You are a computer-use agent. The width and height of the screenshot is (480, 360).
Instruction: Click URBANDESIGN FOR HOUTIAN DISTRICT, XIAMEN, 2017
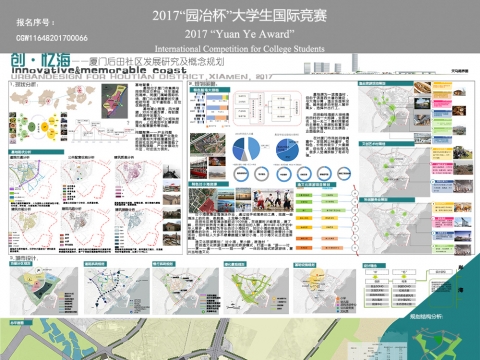[x=141, y=77]
